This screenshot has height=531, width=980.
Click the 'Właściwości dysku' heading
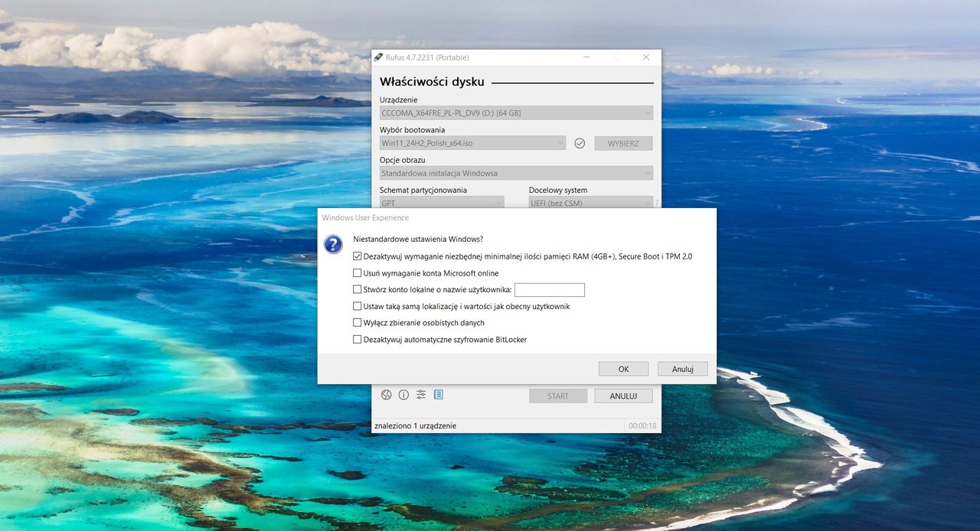(432, 82)
